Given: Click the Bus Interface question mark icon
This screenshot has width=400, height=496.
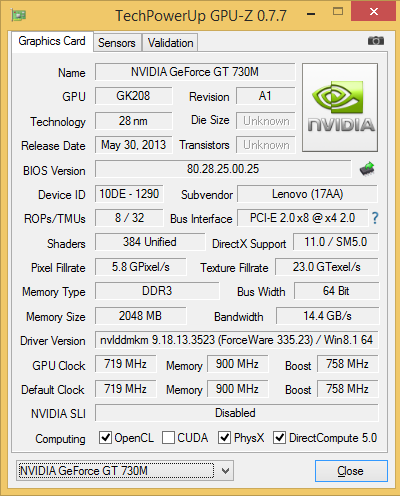Looking at the screenshot, I should 375,218.
